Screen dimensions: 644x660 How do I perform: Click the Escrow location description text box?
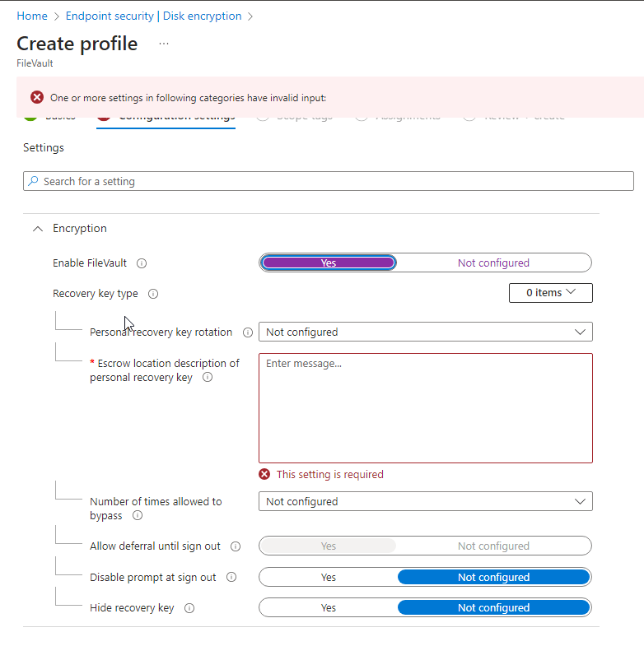tap(425, 408)
